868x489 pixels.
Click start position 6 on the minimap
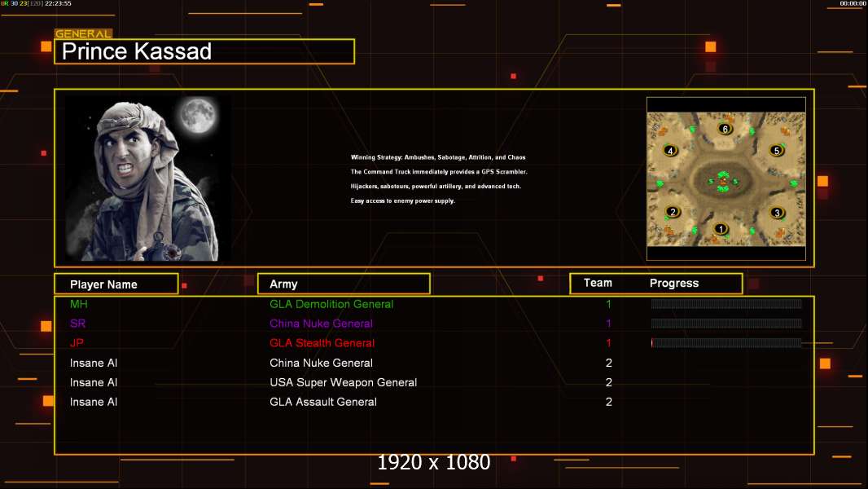point(726,129)
